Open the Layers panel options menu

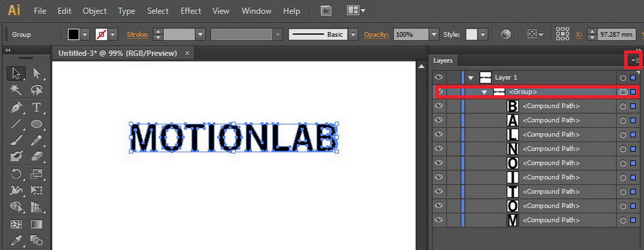(635, 60)
